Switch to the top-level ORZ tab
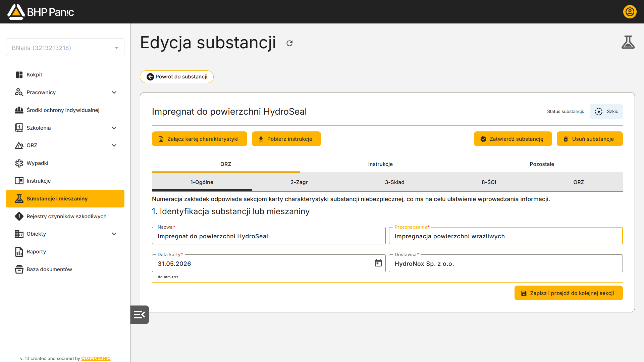 click(x=226, y=164)
